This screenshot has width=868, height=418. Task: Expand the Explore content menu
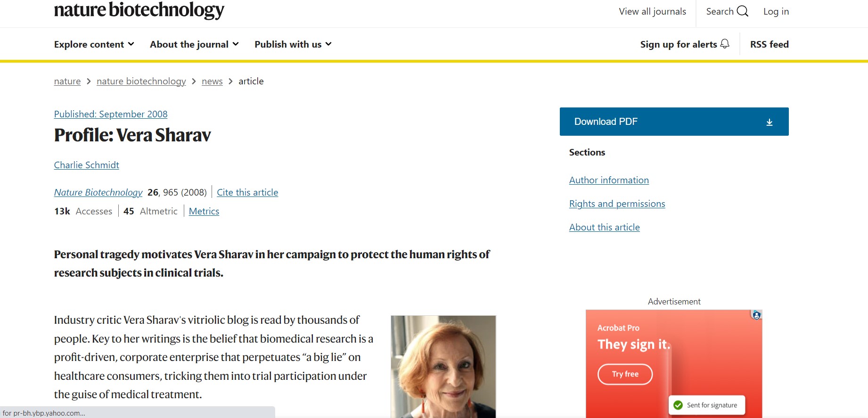pos(94,44)
